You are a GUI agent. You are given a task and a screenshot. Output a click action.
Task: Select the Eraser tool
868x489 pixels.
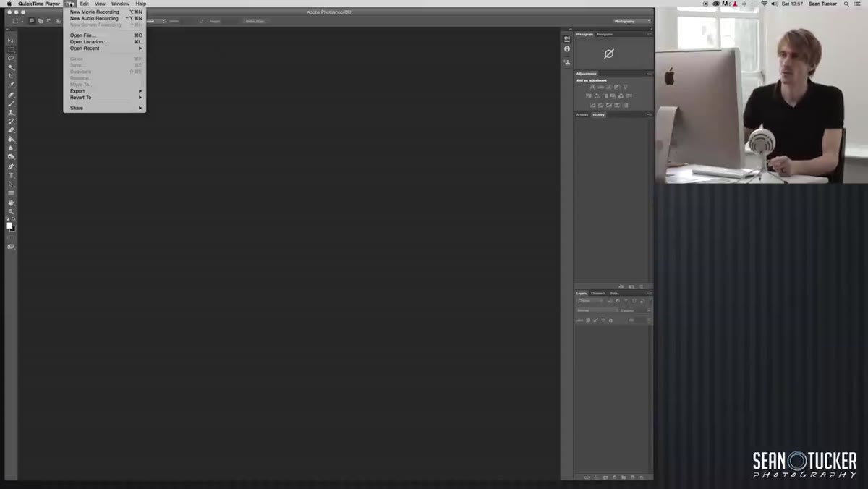[x=11, y=130]
